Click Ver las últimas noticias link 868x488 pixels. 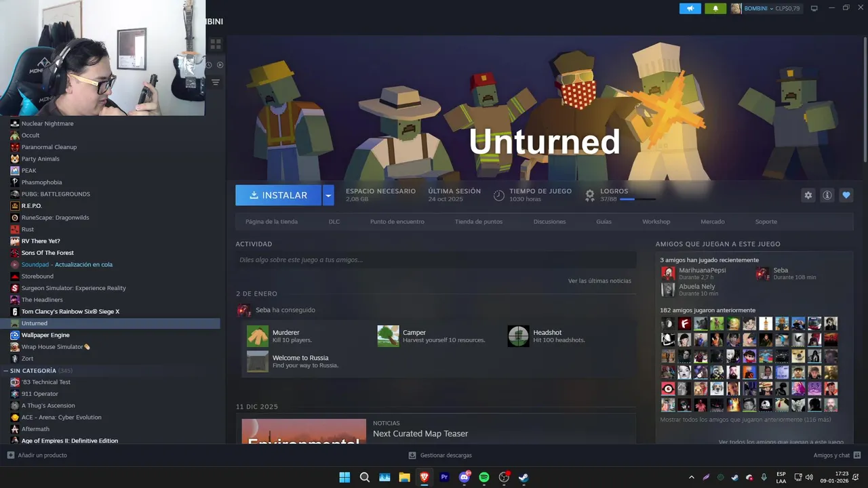(x=599, y=281)
